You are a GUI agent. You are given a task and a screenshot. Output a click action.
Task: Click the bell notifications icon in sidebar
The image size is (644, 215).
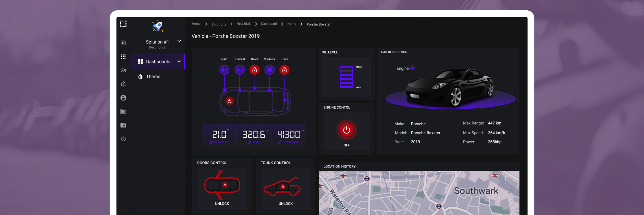click(123, 84)
